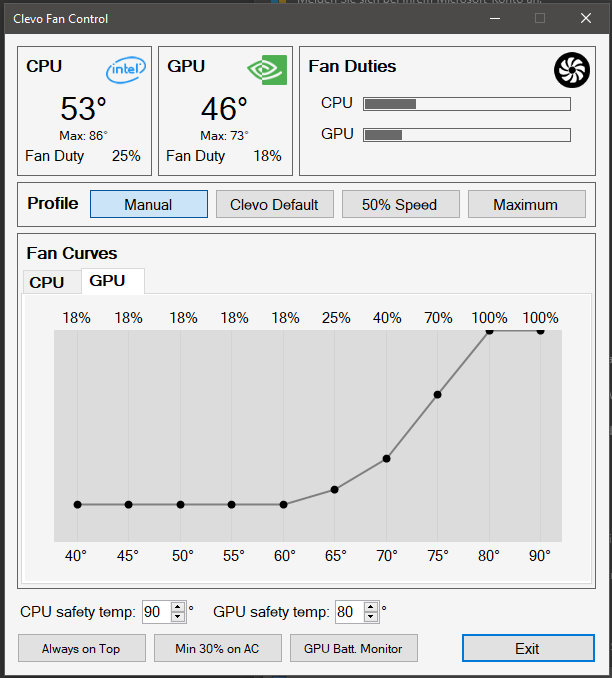The width and height of the screenshot is (612, 678).
Task: Activate the Maximum fan profile
Action: tap(526, 204)
